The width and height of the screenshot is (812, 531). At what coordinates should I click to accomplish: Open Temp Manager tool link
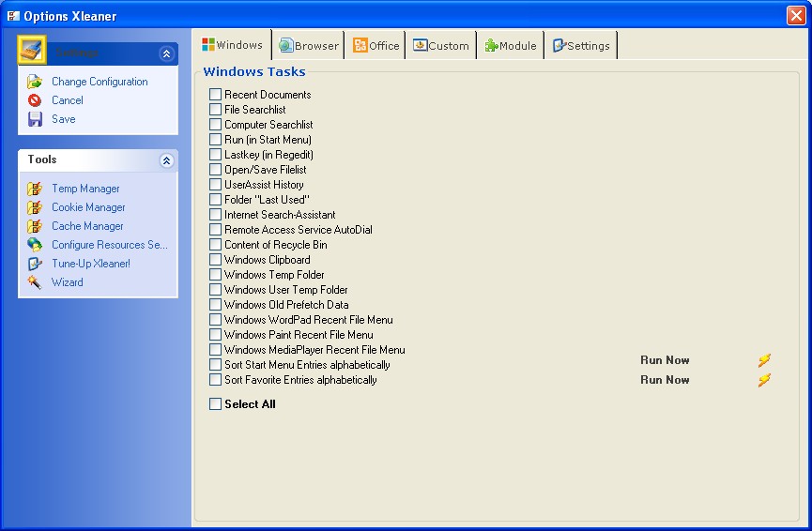pyautogui.click(x=85, y=189)
